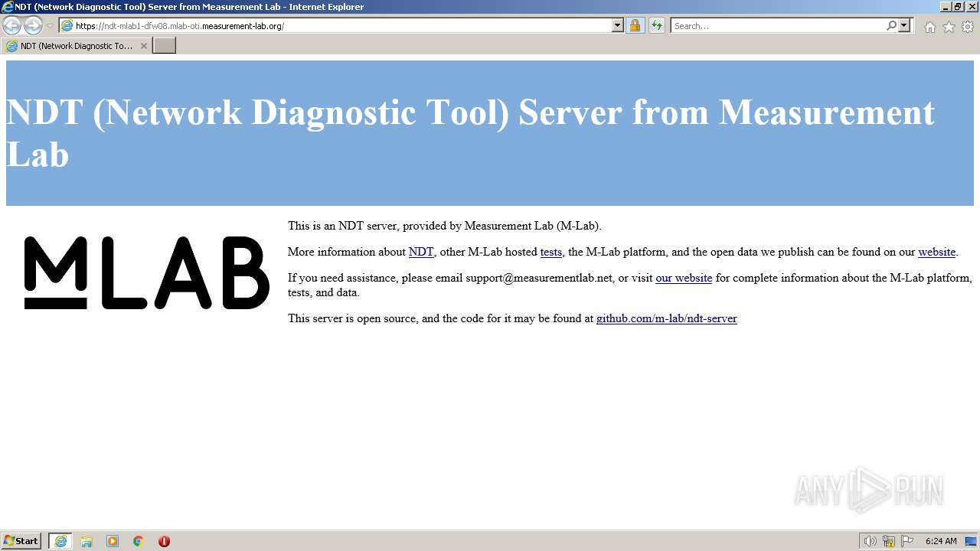Follow the NDT hyperlink
Viewport: 980px width, 551px height.
[421, 252]
